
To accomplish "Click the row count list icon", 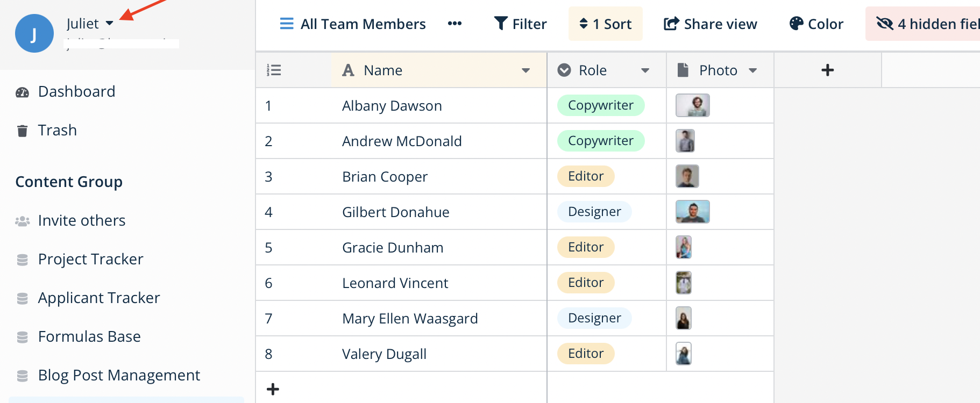I will click(x=274, y=70).
